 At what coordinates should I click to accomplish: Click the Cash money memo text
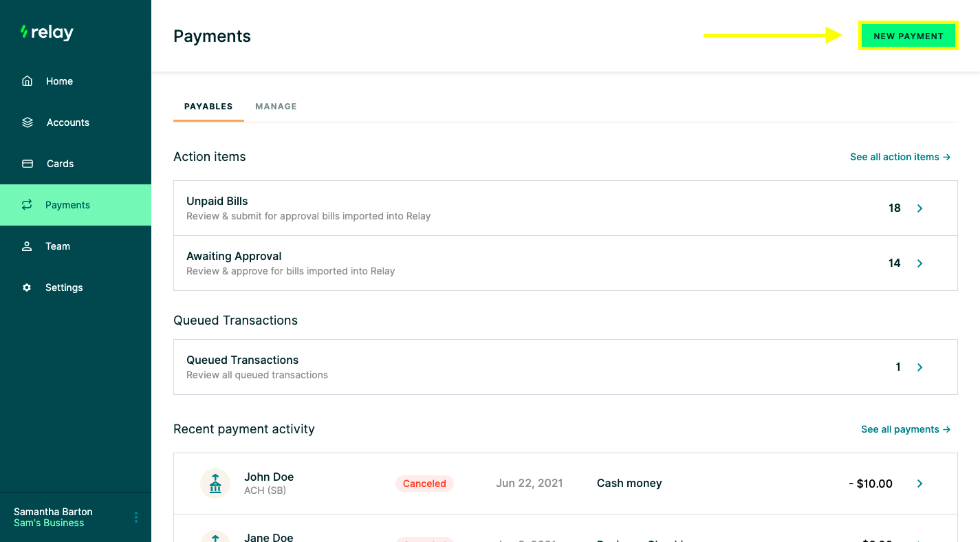click(629, 484)
